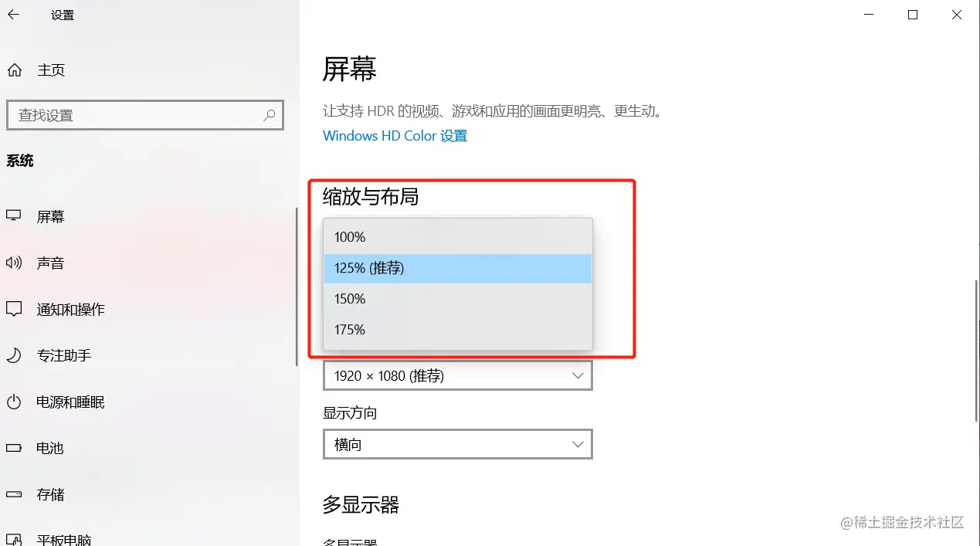
Task: Click the Home icon beside 主页
Action: [15, 70]
